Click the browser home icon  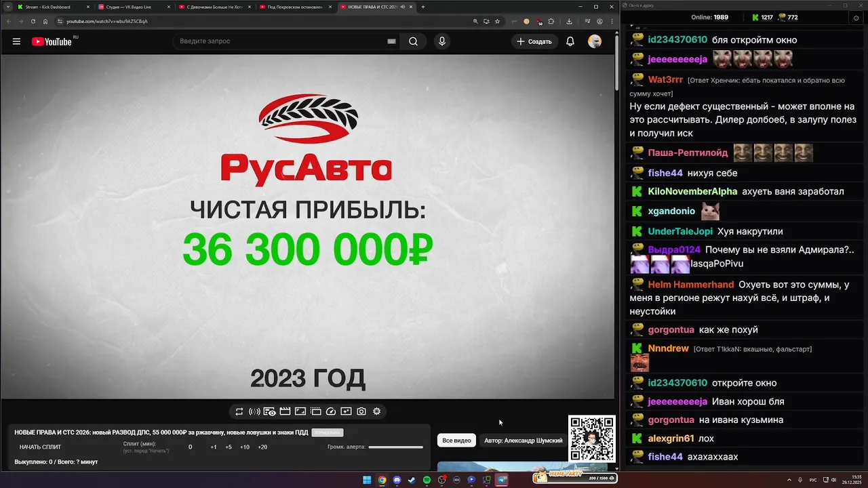pyautogui.click(x=45, y=21)
